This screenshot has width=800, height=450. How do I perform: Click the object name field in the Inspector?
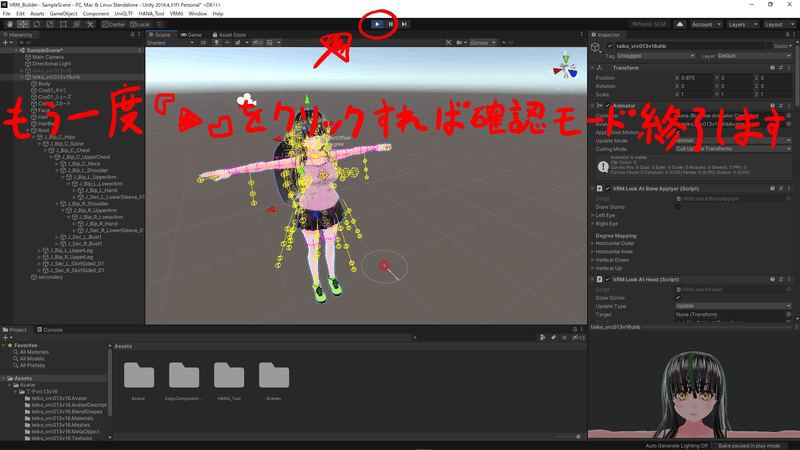pos(689,46)
